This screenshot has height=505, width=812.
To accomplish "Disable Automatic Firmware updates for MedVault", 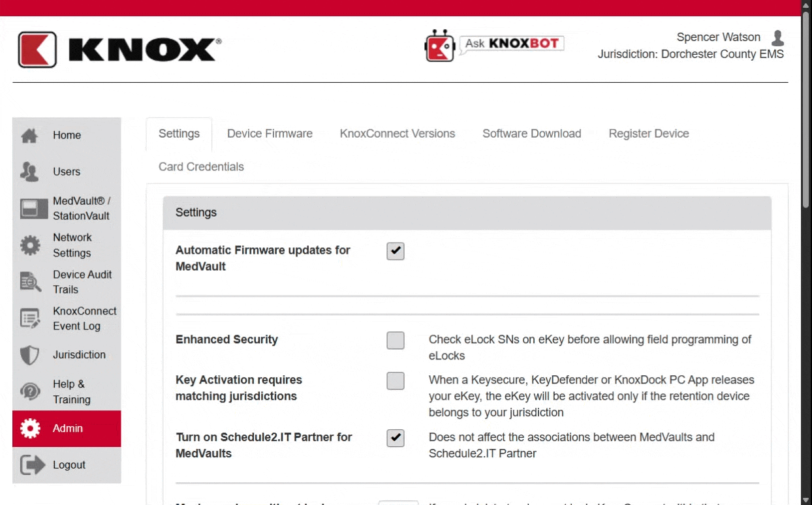I will point(396,251).
